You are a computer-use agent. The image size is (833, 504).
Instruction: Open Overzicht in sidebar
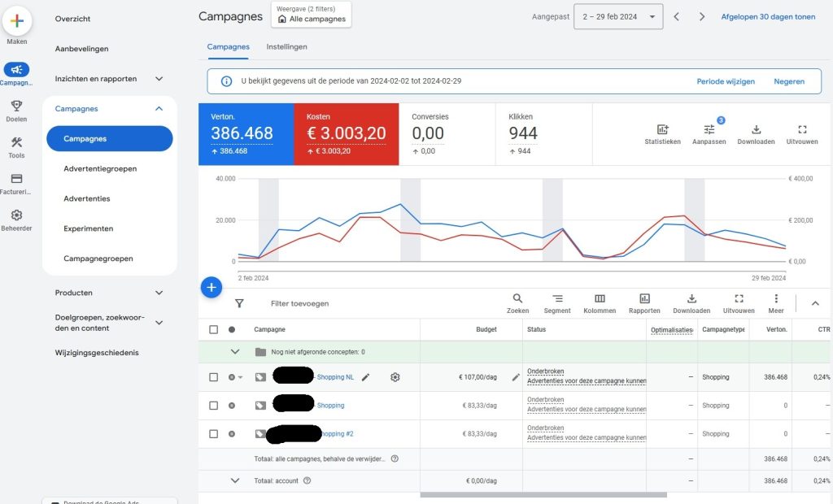click(72, 19)
